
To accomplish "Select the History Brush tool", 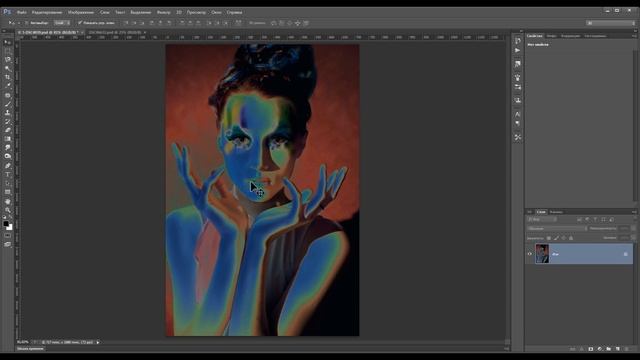I will (7, 121).
